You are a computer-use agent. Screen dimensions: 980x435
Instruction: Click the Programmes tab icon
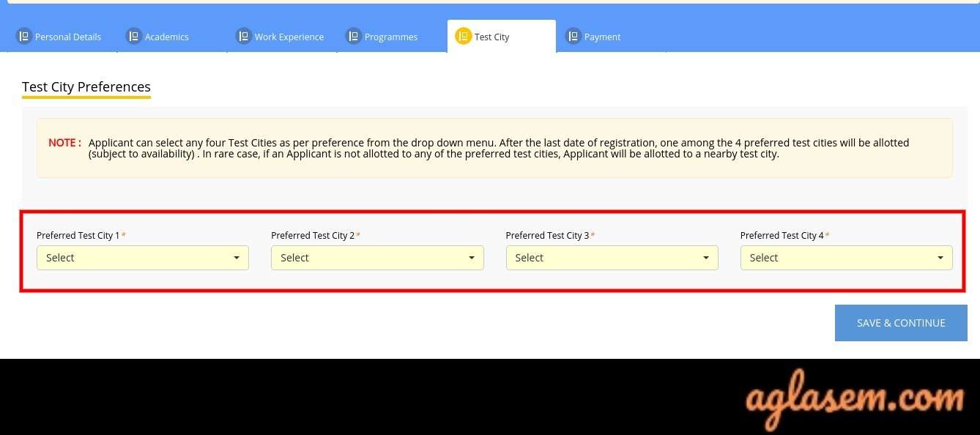pos(354,36)
